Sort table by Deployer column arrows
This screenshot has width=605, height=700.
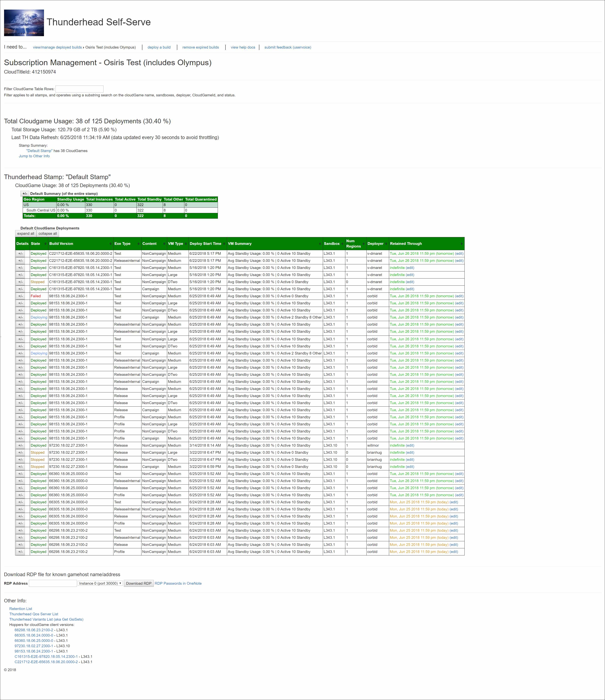click(386, 244)
